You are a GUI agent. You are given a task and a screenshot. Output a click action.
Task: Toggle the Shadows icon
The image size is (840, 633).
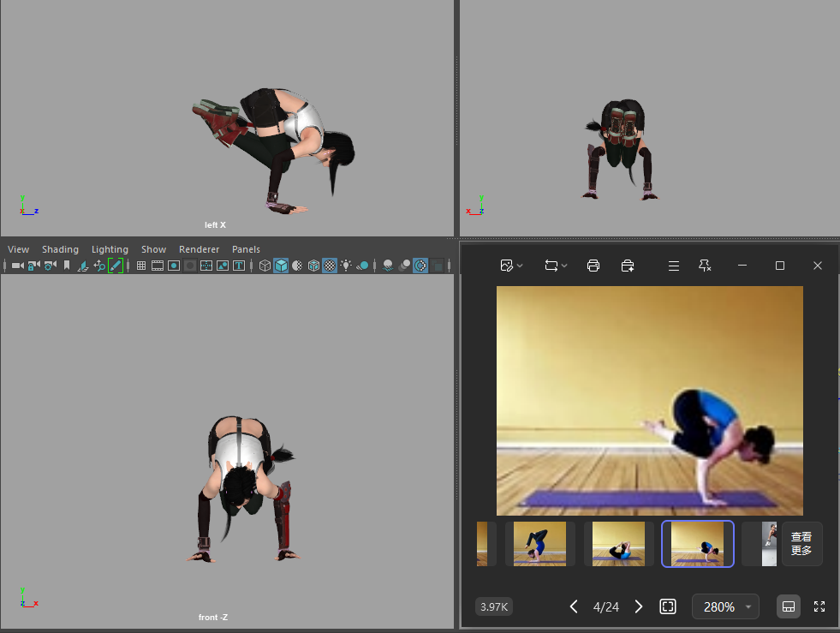pyautogui.click(x=362, y=266)
